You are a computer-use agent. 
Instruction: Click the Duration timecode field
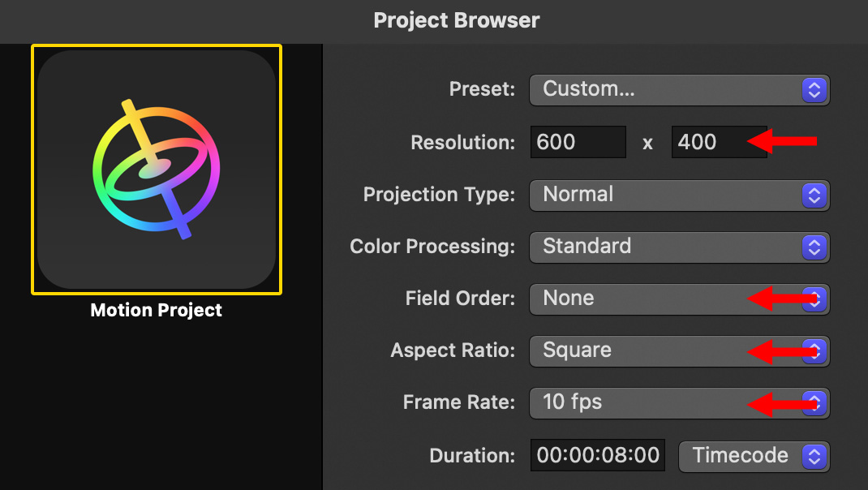pyautogui.click(x=598, y=456)
